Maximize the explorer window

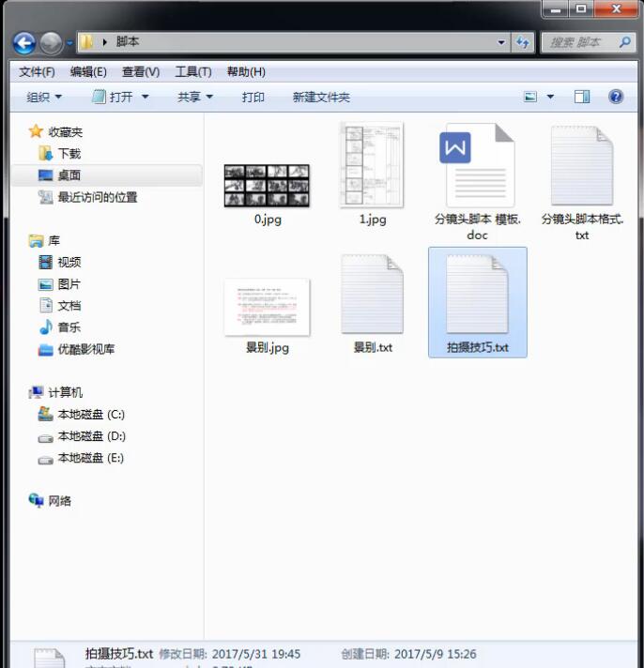tap(580, 9)
